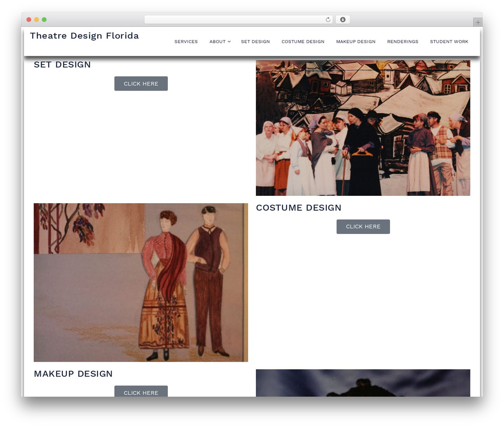Select the Set Design section heading
This screenshot has width=504, height=427.
tap(62, 65)
